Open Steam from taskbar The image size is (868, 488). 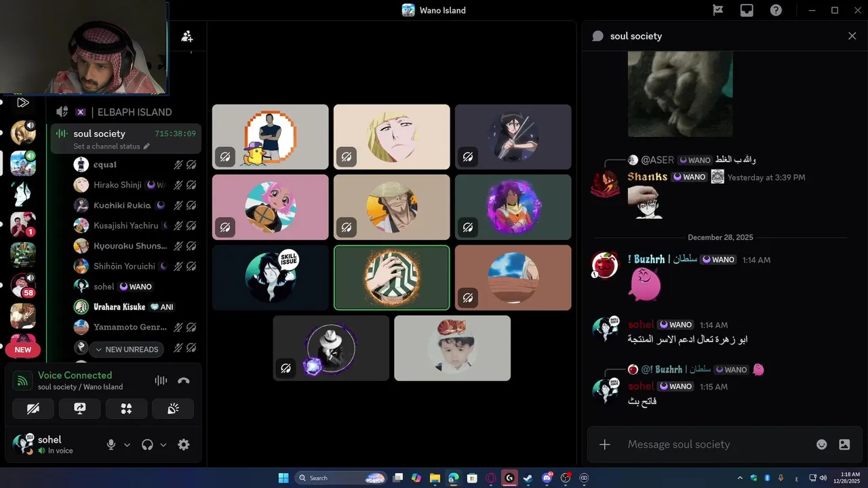[528, 478]
